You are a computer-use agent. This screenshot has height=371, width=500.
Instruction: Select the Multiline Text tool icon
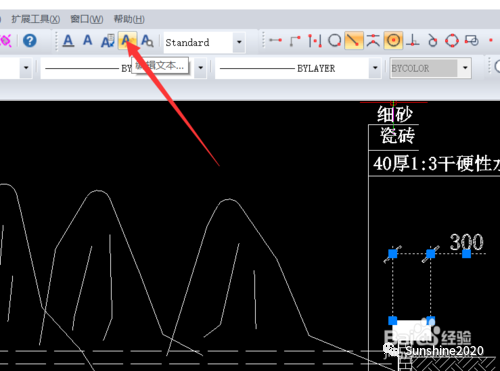(68, 41)
